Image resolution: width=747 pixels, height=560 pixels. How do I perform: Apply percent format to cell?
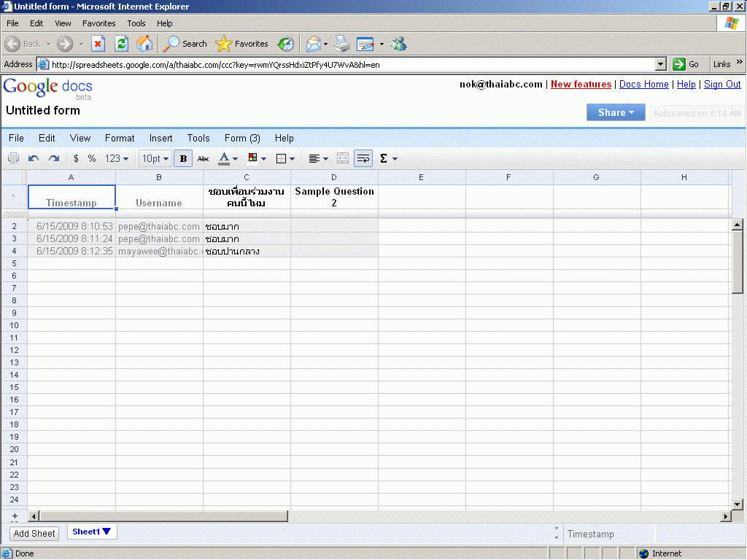coord(92,158)
